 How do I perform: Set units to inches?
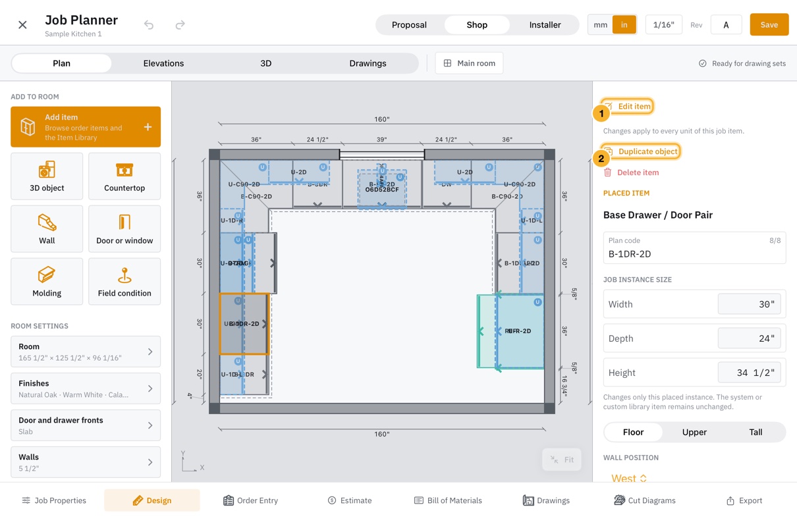[x=624, y=25]
